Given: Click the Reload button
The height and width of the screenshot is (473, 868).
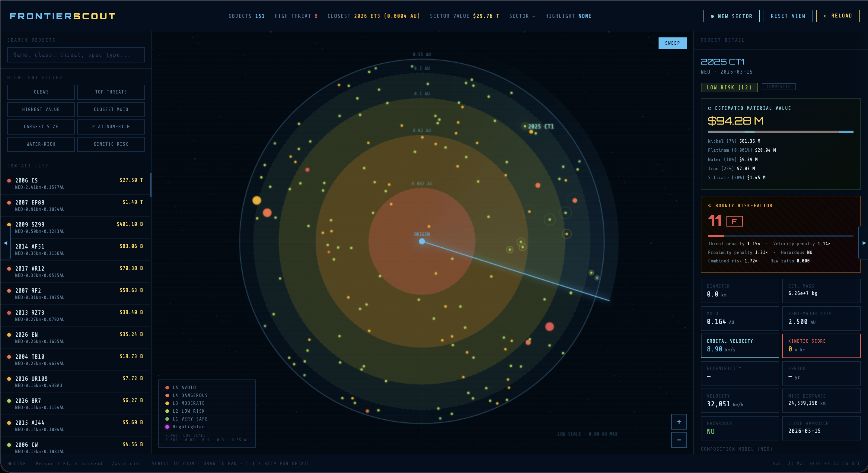Looking at the screenshot, I should (837, 16).
